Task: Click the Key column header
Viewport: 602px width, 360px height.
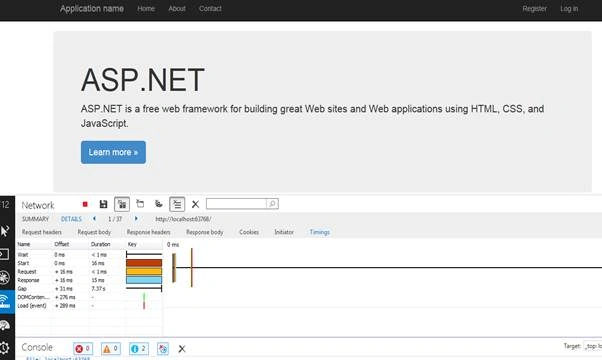Action: [x=132, y=244]
